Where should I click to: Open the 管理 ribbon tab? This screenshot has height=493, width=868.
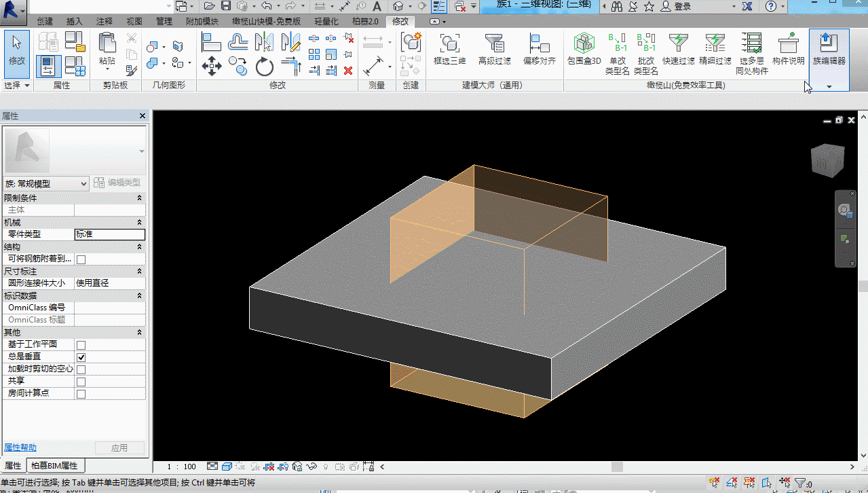[164, 21]
